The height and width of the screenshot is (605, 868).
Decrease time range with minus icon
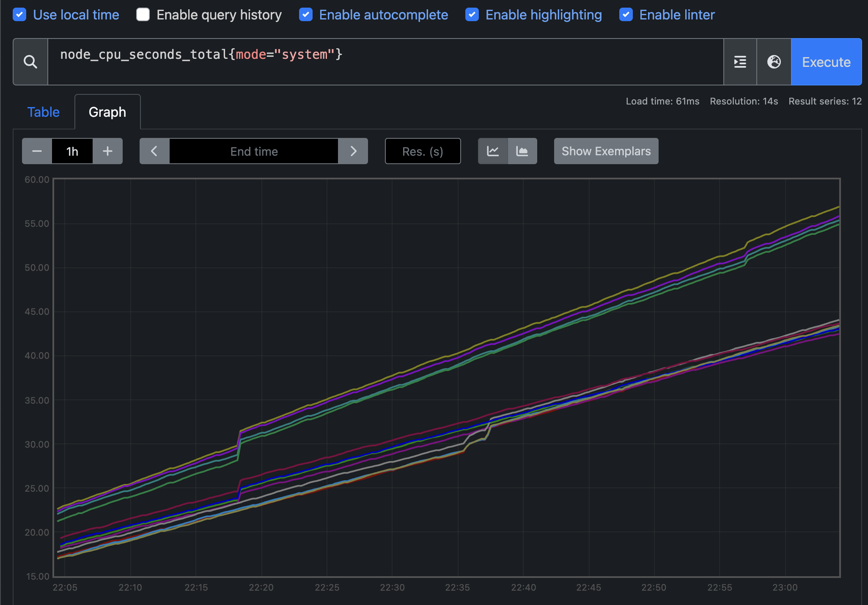(x=37, y=151)
